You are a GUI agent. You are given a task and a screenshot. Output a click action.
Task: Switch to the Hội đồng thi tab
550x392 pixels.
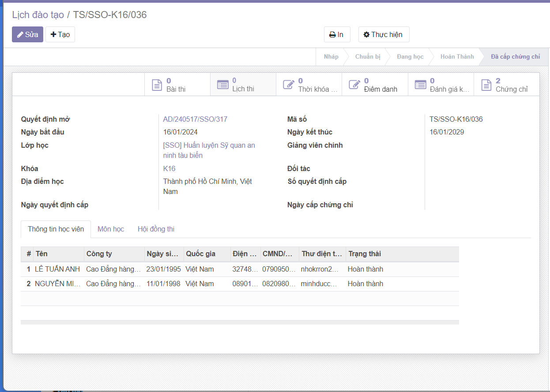(x=156, y=229)
